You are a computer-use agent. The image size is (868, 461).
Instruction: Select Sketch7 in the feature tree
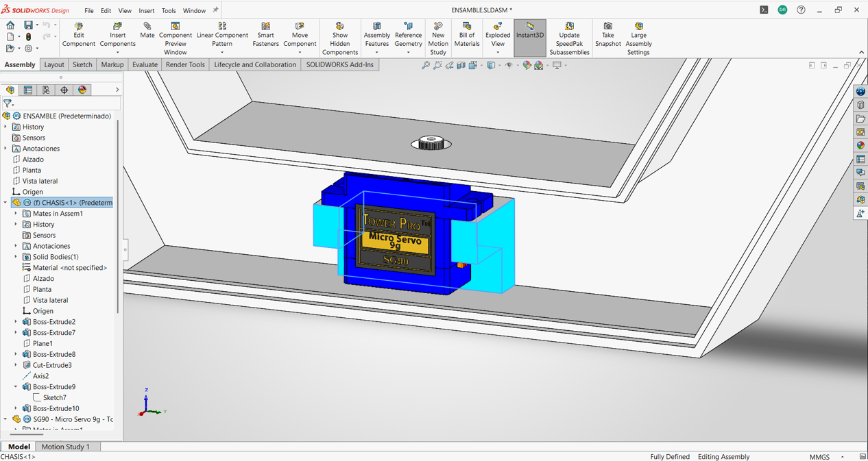(55, 397)
